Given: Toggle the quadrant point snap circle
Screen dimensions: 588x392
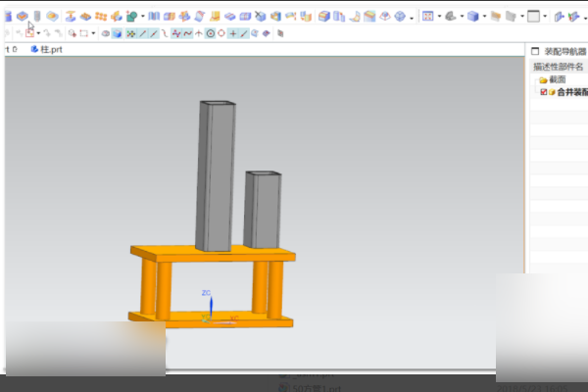Looking at the screenshot, I should 221,33.
